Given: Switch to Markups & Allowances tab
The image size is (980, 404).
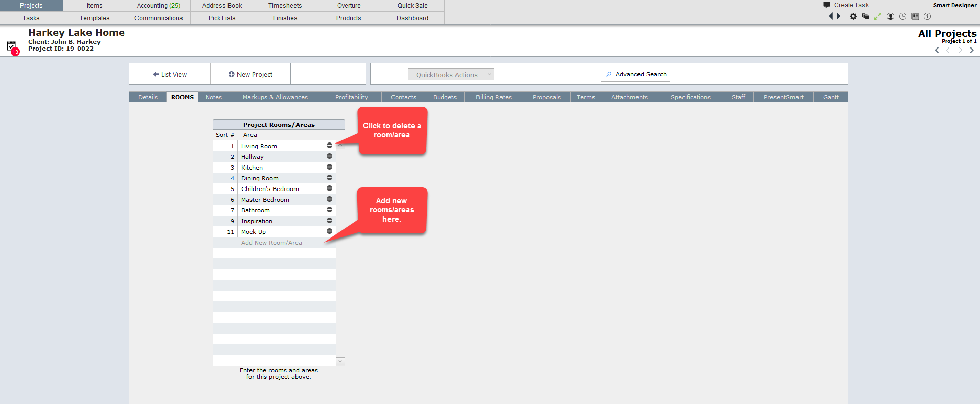Looking at the screenshot, I should point(275,97).
